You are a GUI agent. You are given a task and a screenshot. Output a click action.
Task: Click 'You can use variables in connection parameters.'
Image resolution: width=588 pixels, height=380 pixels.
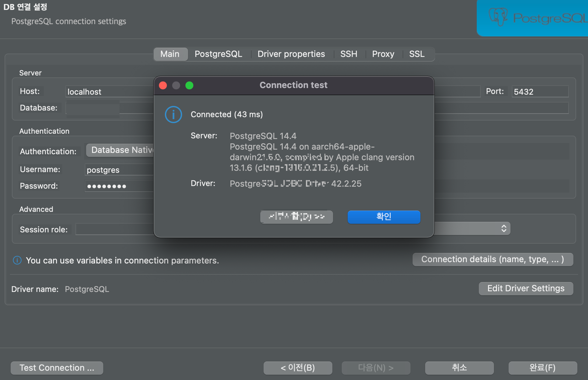click(122, 261)
